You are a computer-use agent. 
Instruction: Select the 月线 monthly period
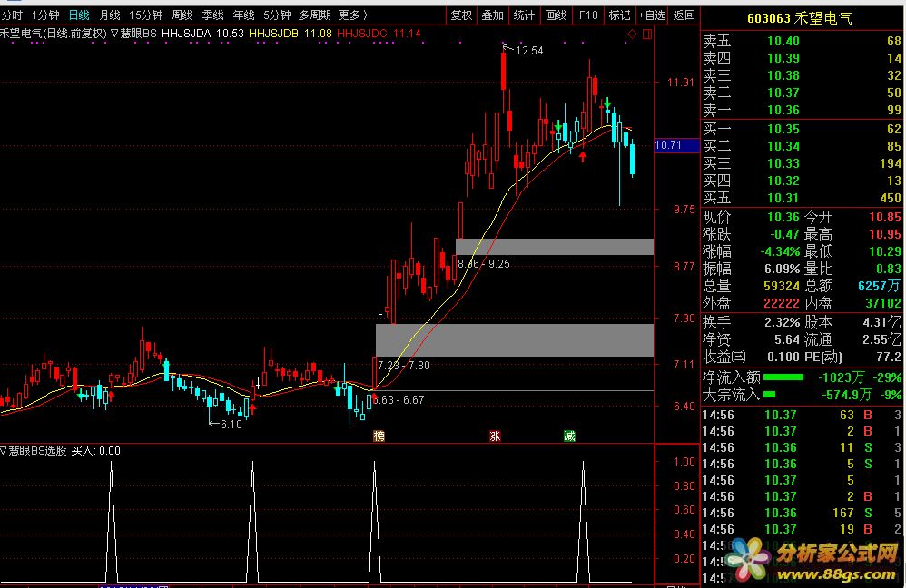[x=110, y=15]
